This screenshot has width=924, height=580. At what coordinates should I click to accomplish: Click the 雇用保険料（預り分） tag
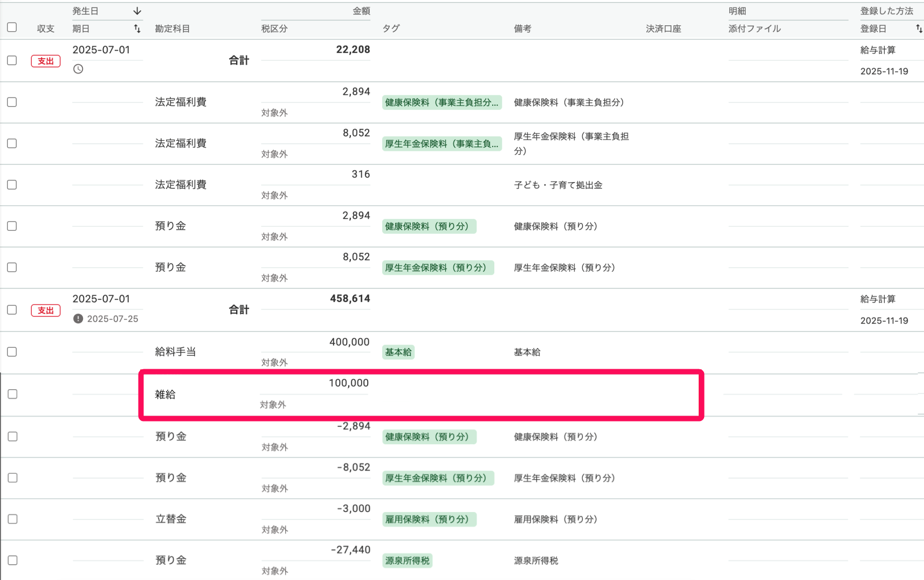click(429, 519)
